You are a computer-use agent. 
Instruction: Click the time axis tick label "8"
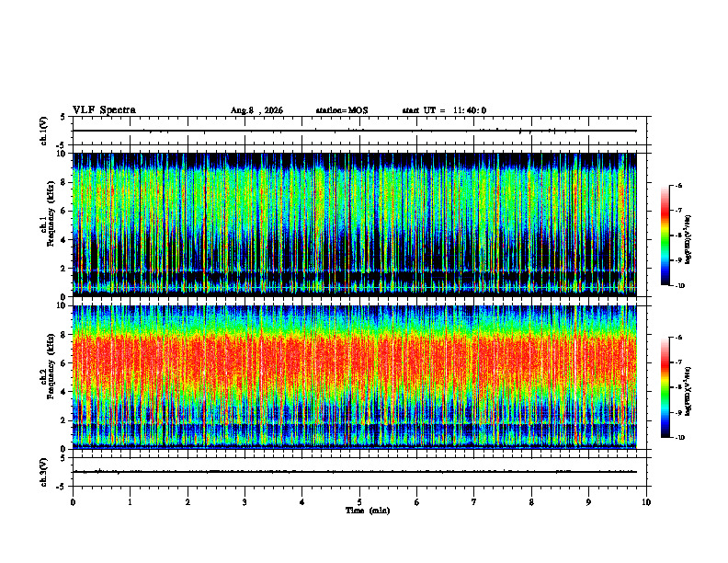tap(531, 502)
